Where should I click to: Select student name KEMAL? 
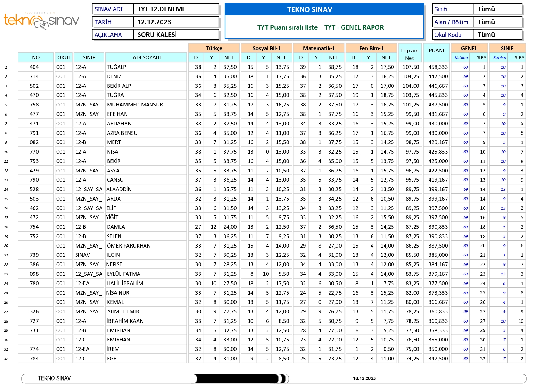click(x=115, y=302)
